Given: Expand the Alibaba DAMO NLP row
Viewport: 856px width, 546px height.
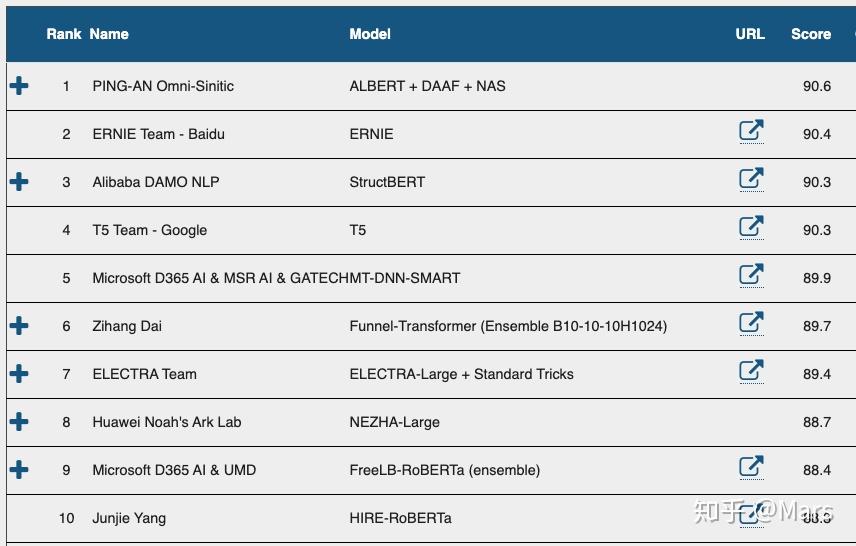Looking at the screenshot, I should 19,182.
